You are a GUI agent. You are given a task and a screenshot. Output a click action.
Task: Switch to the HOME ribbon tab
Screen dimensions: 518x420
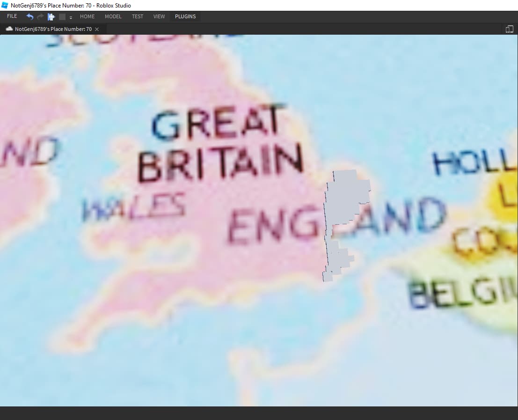(87, 16)
